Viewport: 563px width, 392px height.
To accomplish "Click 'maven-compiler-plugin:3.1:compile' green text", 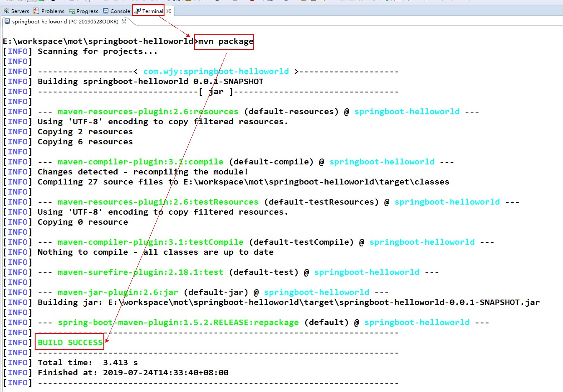I will tap(141, 162).
